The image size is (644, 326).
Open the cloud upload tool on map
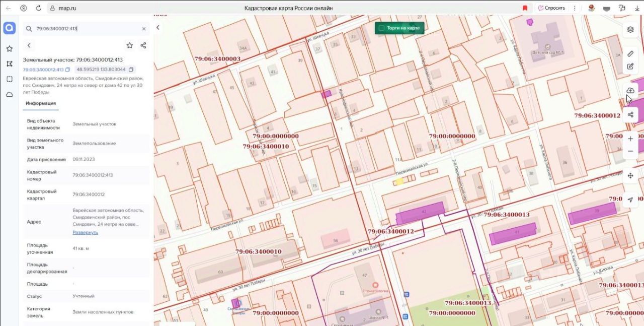[630, 91]
